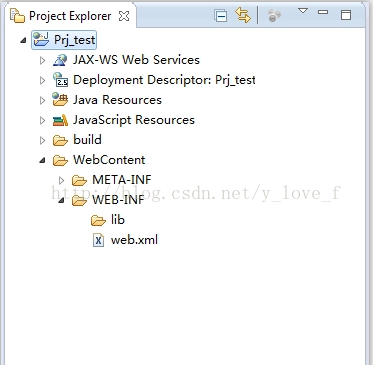Click the WEB-INF folder icon
373x365 pixels.
79,201
